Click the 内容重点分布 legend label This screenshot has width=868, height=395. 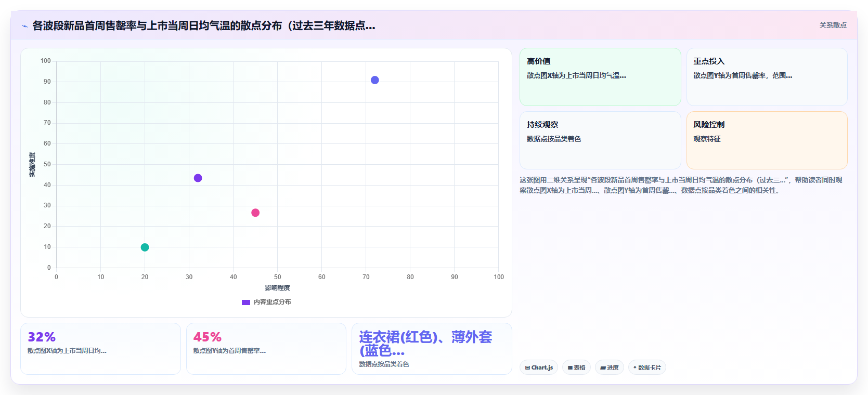[x=272, y=302]
